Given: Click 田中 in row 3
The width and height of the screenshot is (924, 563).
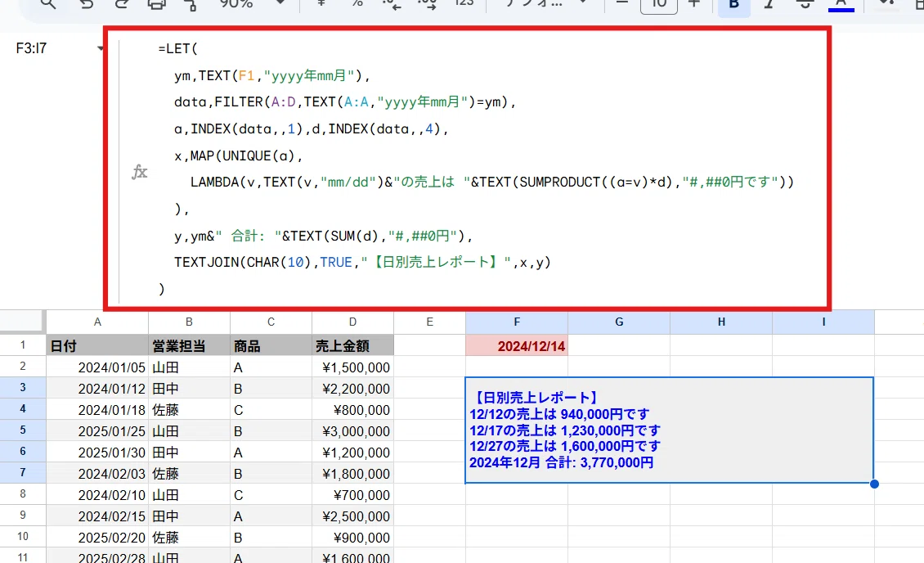Looking at the screenshot, I should (189, 389).
